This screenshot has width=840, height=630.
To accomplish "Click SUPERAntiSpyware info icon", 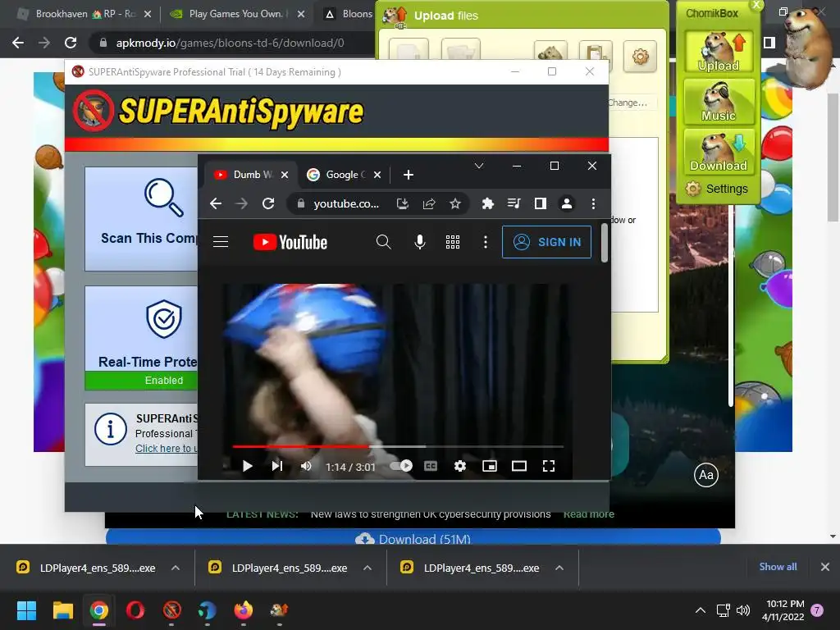I will tap(111, 429).
